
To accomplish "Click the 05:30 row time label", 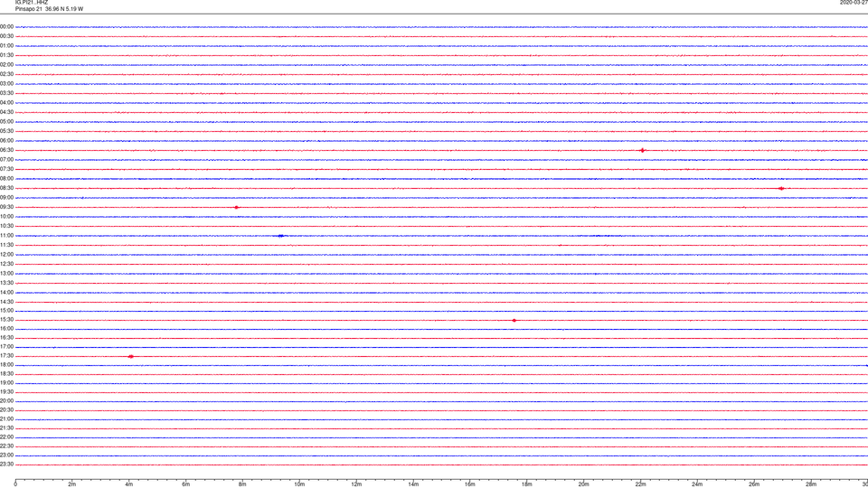I will click(6, 131).
